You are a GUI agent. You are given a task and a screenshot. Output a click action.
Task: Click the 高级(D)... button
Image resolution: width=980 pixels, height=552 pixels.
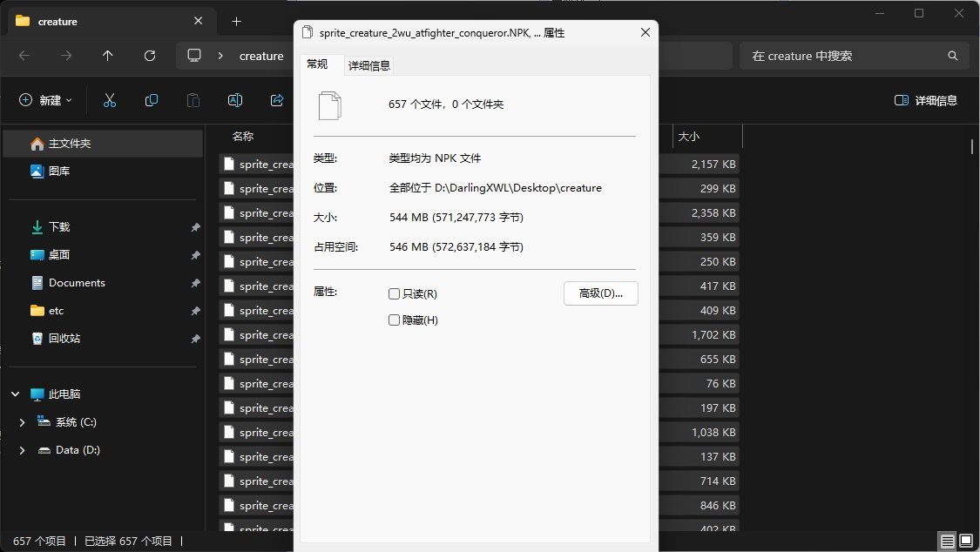coord(600,293)
